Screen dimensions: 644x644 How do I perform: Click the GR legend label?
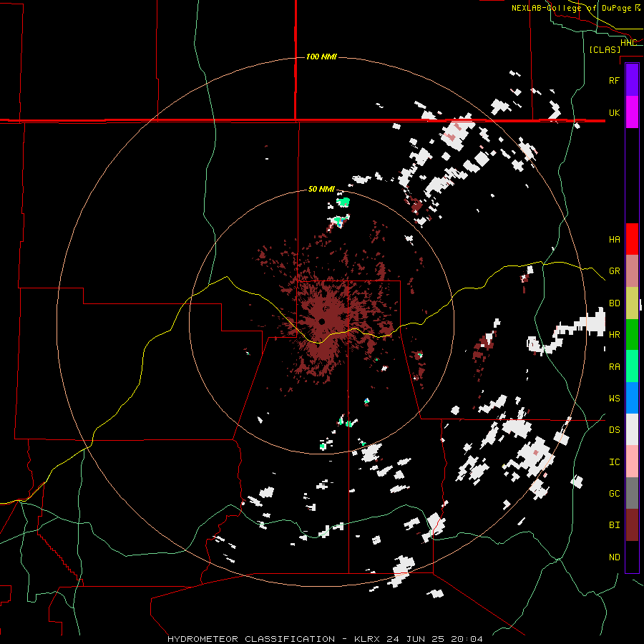click(615, 271)
